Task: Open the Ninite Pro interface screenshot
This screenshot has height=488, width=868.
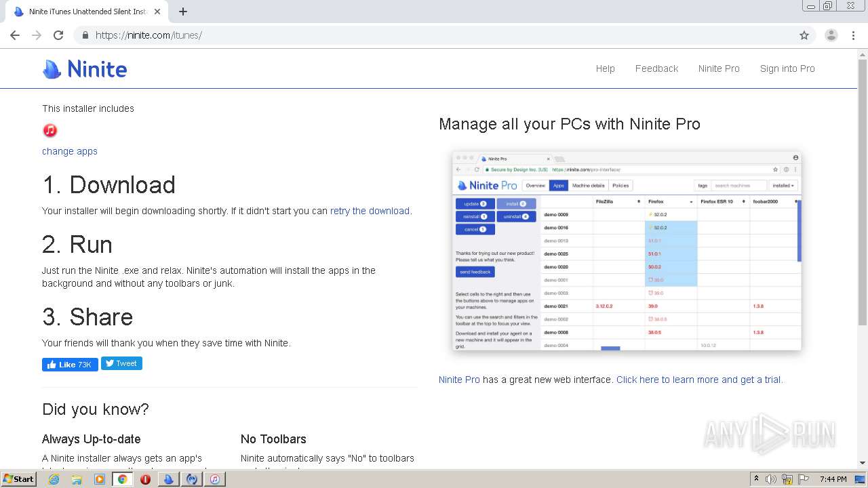Action: [x=627, y=251]
